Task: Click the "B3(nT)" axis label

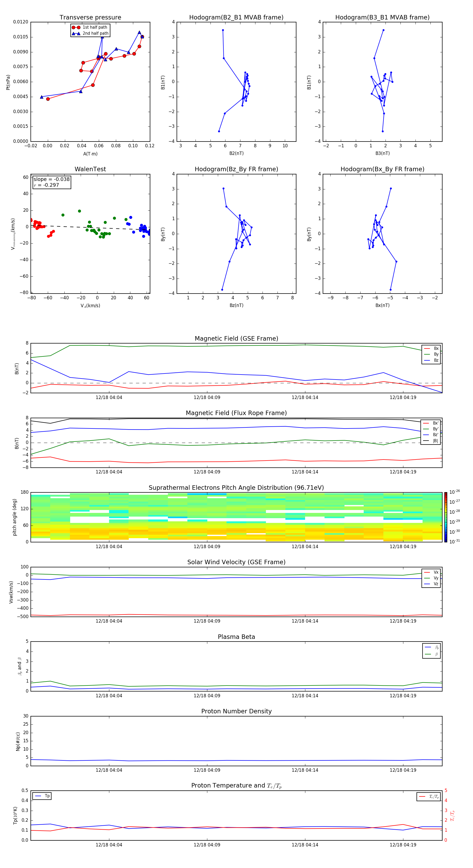Action: [x=382, y=153]
